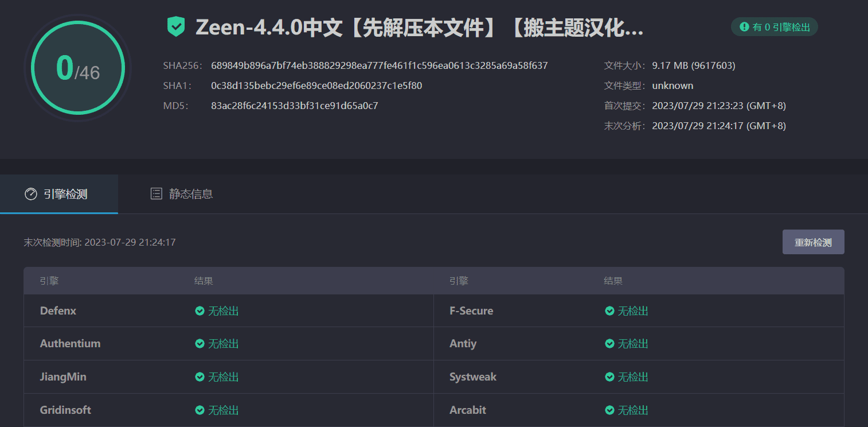Click the 0/46 detection score circle
Image resolution: width=868 pixels, height=427 pixels.
point(78,68)
